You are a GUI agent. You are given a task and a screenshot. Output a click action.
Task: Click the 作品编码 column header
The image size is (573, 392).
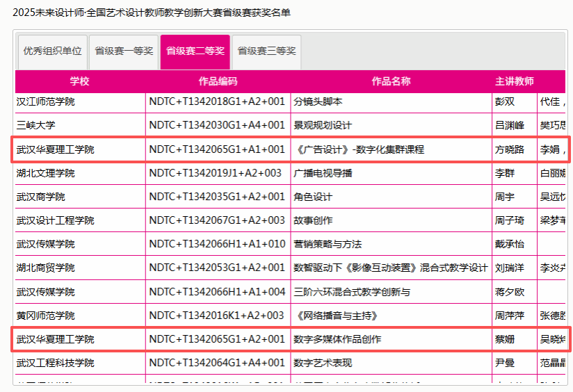point(218,81)
